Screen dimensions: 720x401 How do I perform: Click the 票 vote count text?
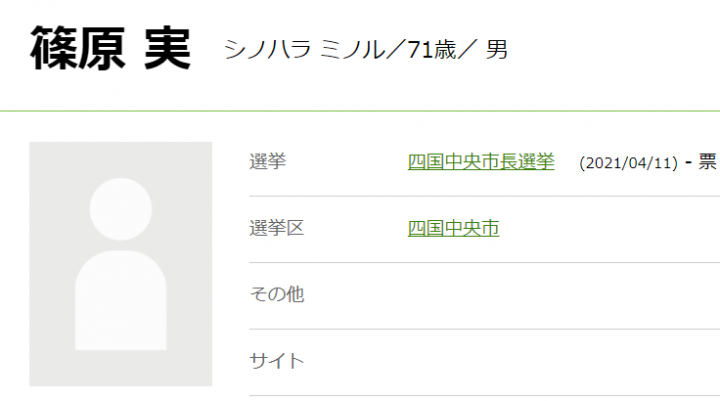708,163
